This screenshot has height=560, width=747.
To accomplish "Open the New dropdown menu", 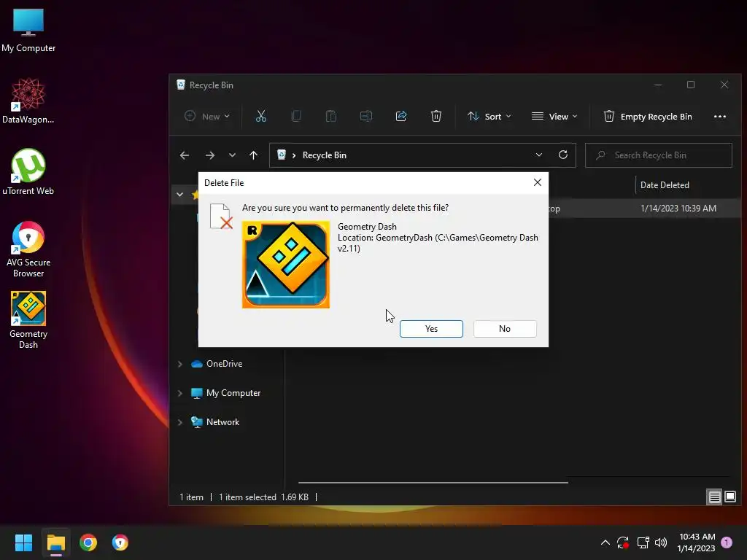I will (206, 116).
